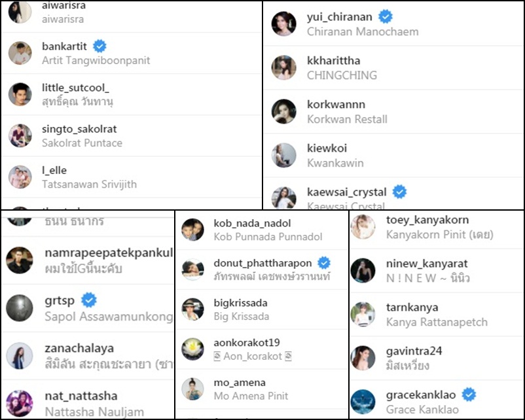The image size is (525, 420).
Task: Open kkharittha profile username
Action: [x=333, y=61]
